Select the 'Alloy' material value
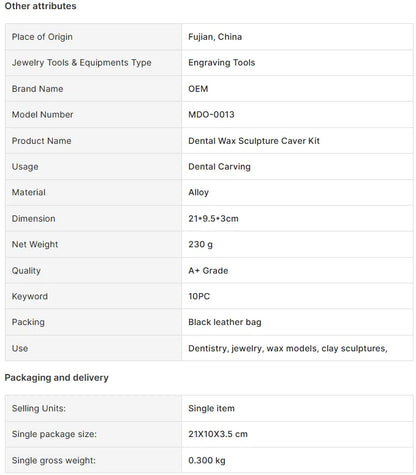This screenshot has height=475, width=416. 198,192
